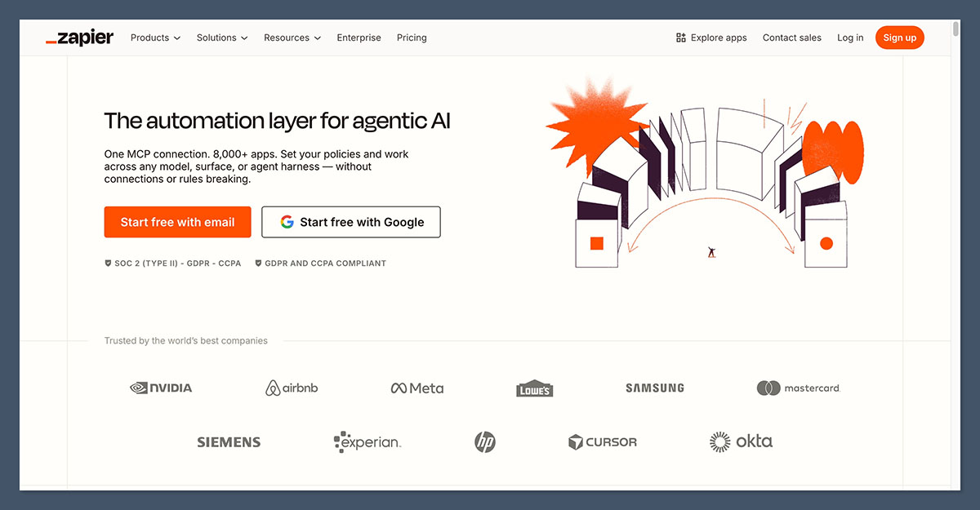This screenshot has height=510, width=980.
Task: Click the SOC 2 shield badge icon
Action: (108, 264)
